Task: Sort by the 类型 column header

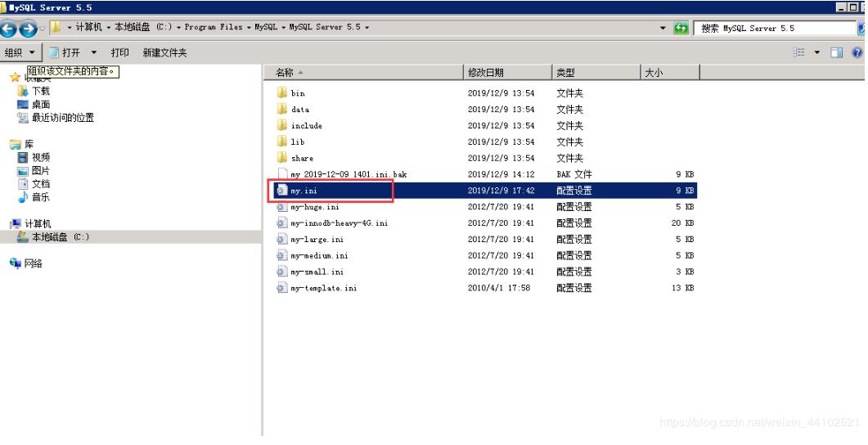Action: tap(596, 73)
